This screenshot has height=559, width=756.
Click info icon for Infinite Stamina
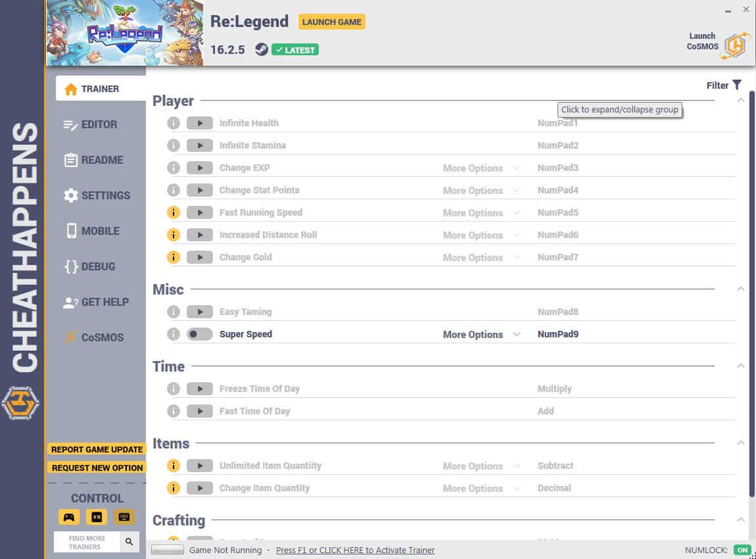(x=174, y=145)
